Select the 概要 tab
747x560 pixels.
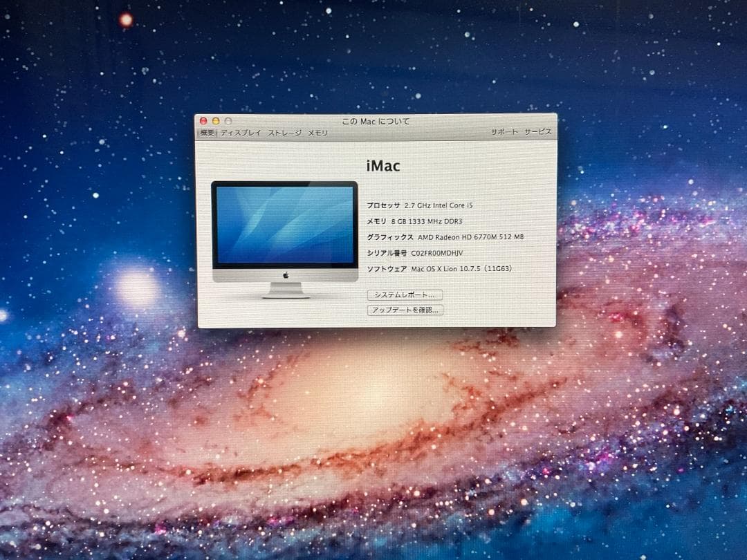(x=207, y=133)
